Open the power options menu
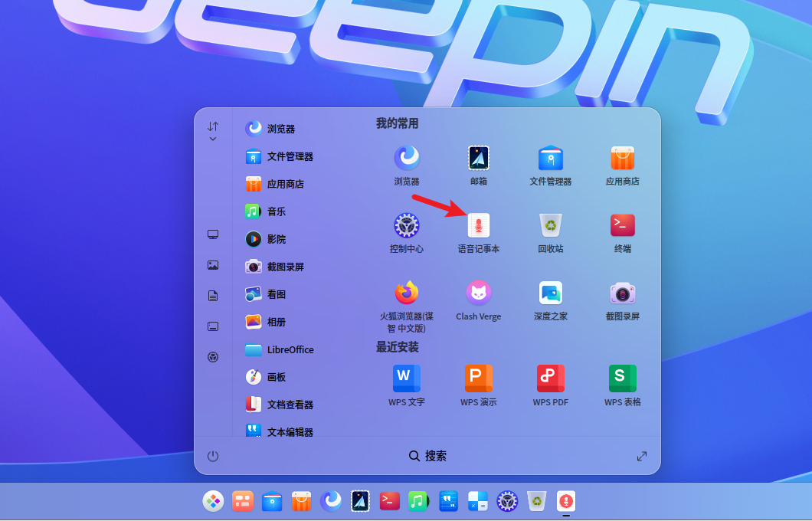The width and height of the screenshot is (812, 521). pyautogui.click(x=213, y=456)
